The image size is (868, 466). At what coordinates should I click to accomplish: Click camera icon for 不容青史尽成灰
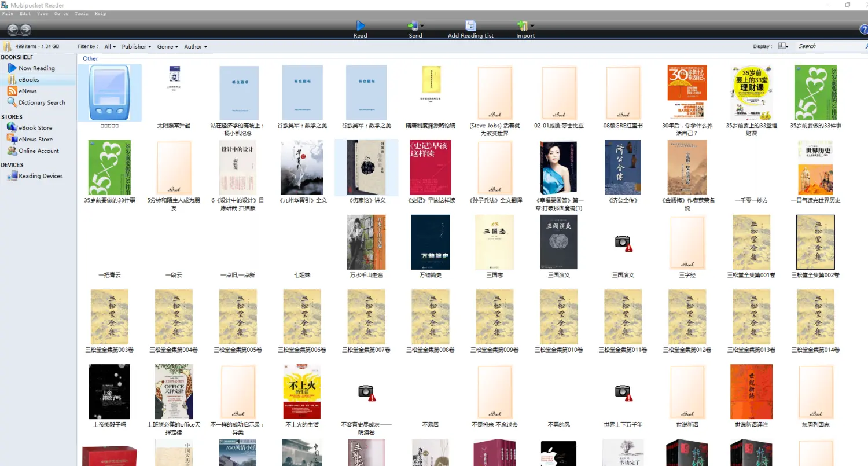click(366, 392)
